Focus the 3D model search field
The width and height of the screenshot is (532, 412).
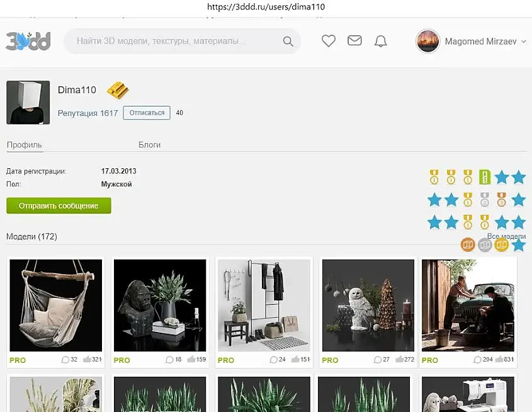[x=182, y=41]
